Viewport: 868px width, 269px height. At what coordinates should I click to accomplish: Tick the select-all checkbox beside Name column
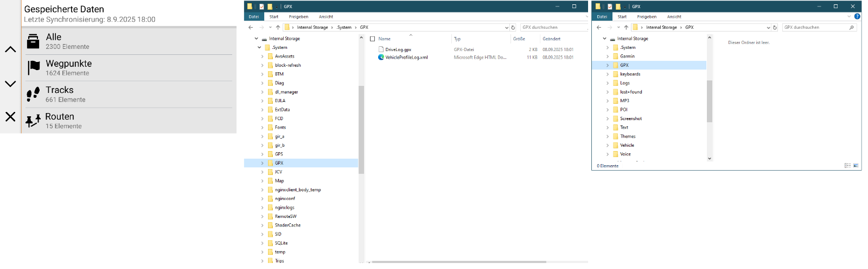point(373,39)
